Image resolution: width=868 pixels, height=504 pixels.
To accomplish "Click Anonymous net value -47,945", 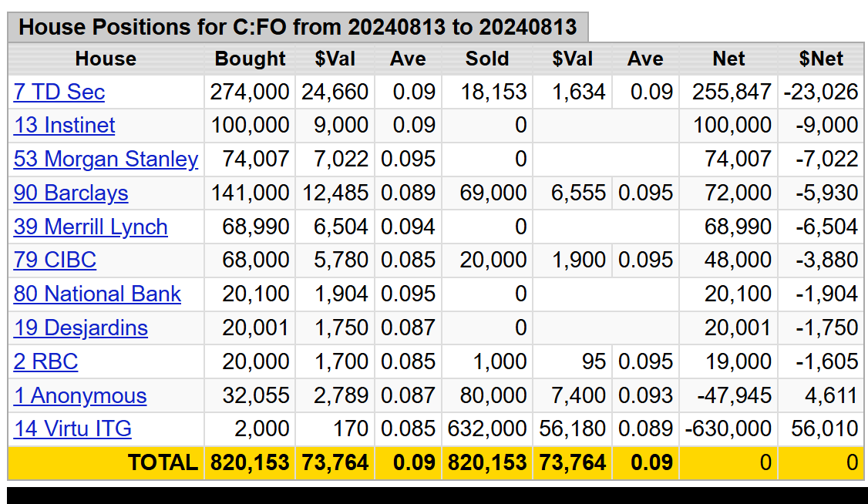I will [735, 395].
